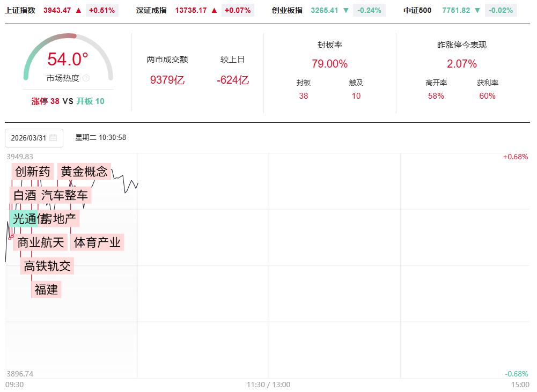
Task: Open the 创业板指 index link
Action: tap(287, 10)
